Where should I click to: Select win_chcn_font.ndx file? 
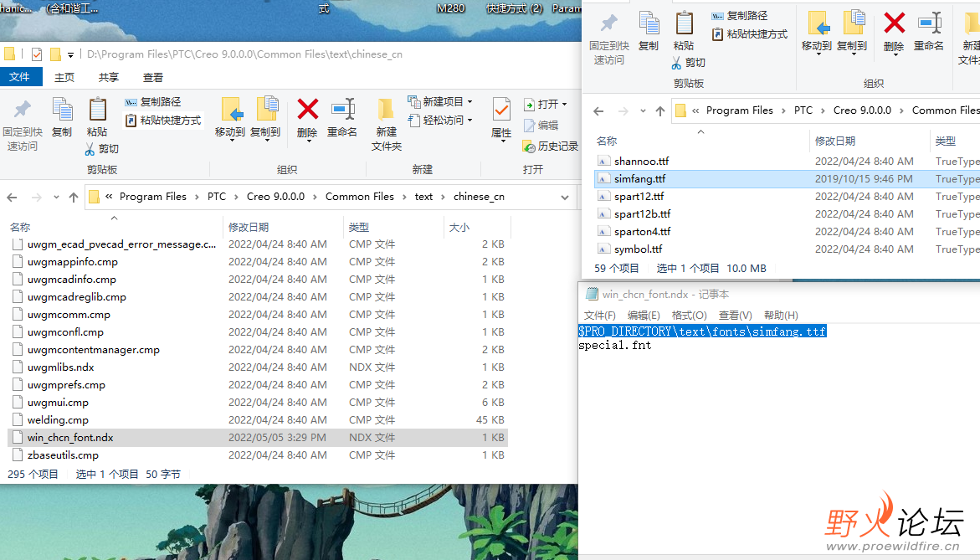coord(258,438)
